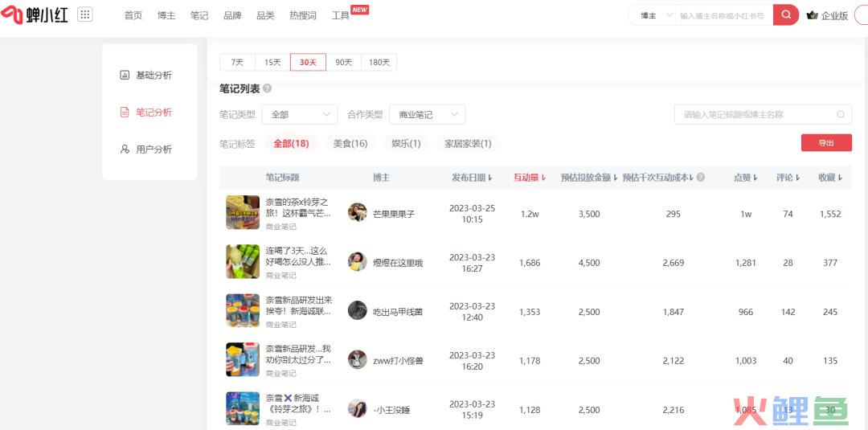Select the 15天 time range
The height and width of the screenshot is (430, 868).
click(272, 62)
